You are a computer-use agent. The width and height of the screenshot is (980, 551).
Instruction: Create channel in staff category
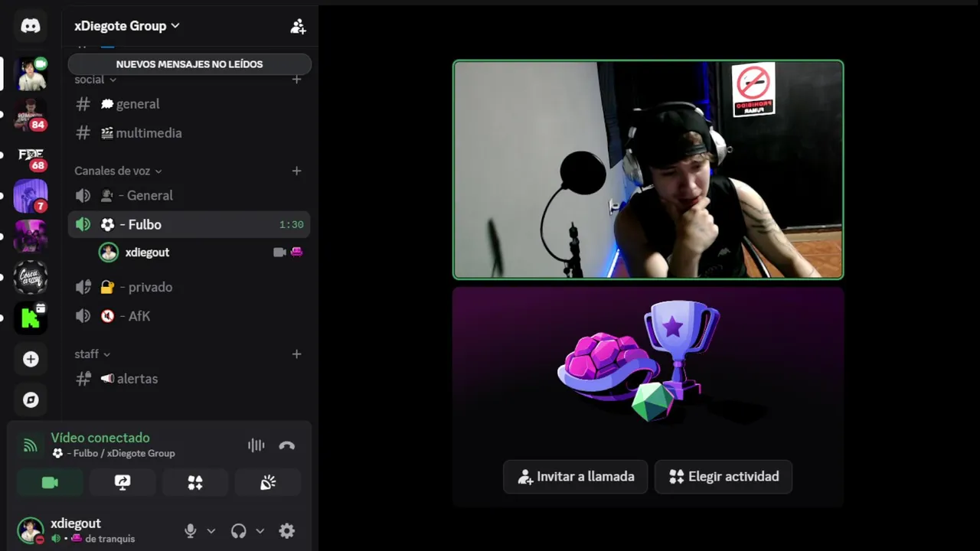click(x=296, y=354)
